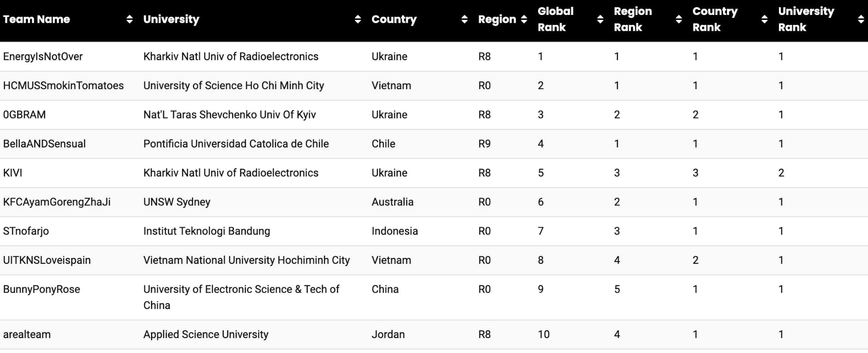Select Applied Science University cell
The width and height of the screenshot is (868, 353).
point(206,334)
